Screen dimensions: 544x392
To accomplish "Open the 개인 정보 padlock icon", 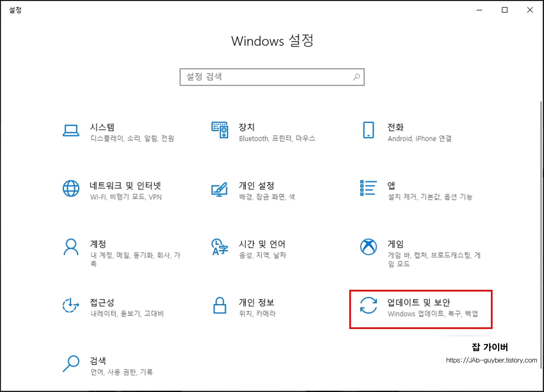I will pyautogui.click(x=220, y=305).
